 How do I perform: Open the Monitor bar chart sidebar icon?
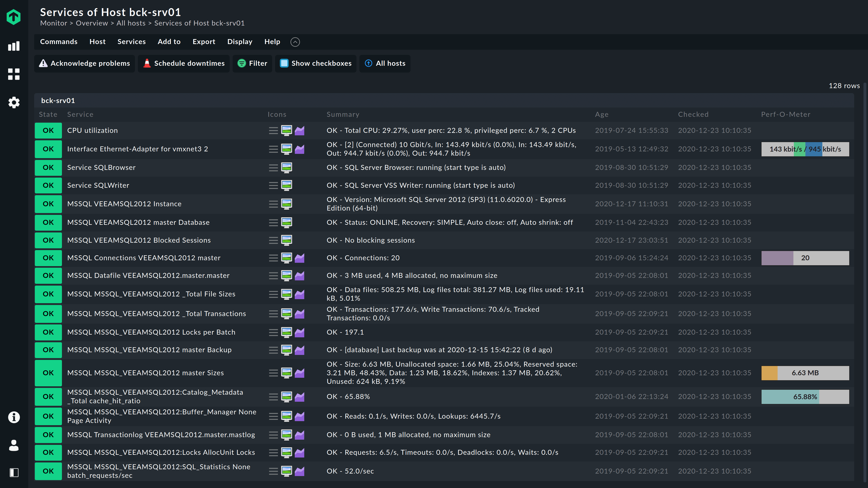click(14, 46)
